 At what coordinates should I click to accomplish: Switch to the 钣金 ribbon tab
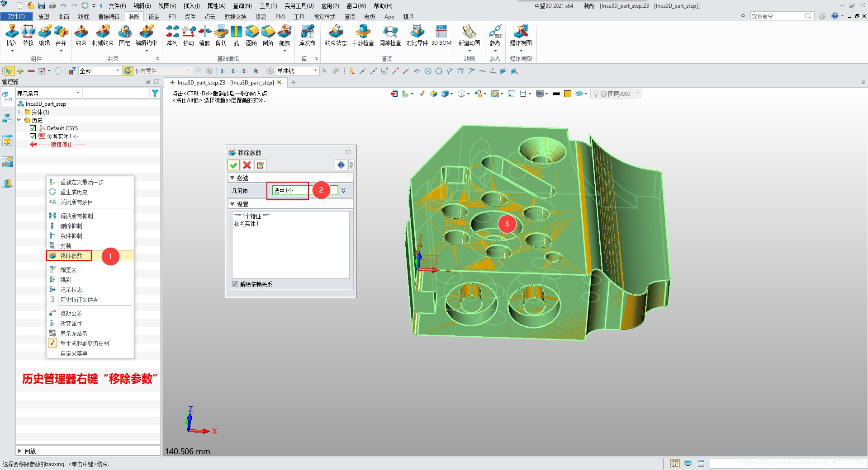point(154,17)
